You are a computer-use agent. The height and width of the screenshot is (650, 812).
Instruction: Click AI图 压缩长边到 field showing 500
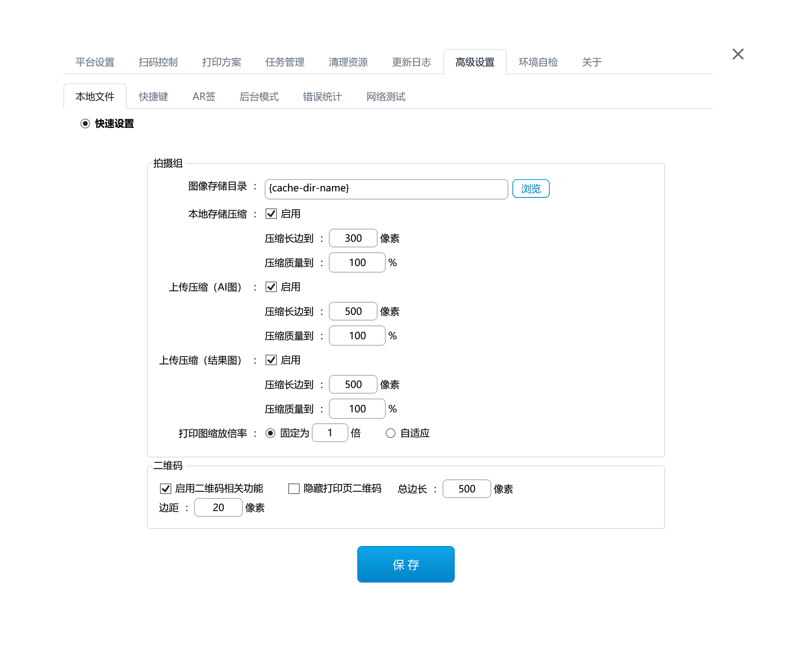(353, 311)
